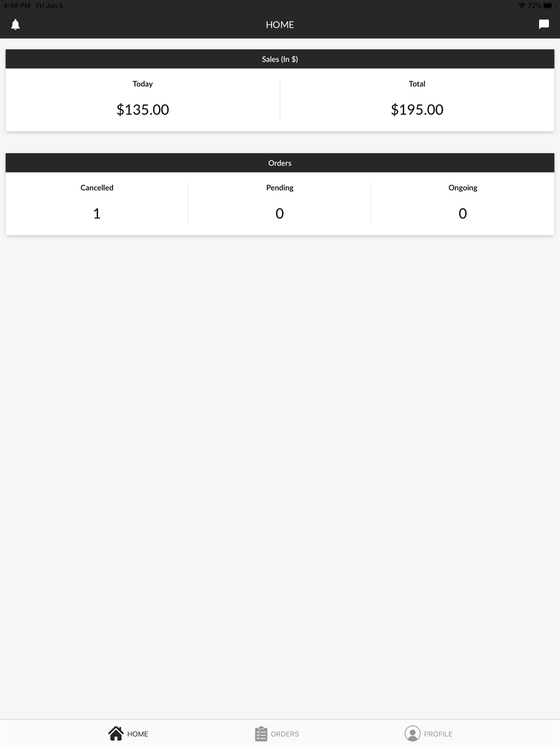Click the Sales (In $) header bar

(280, 59)
